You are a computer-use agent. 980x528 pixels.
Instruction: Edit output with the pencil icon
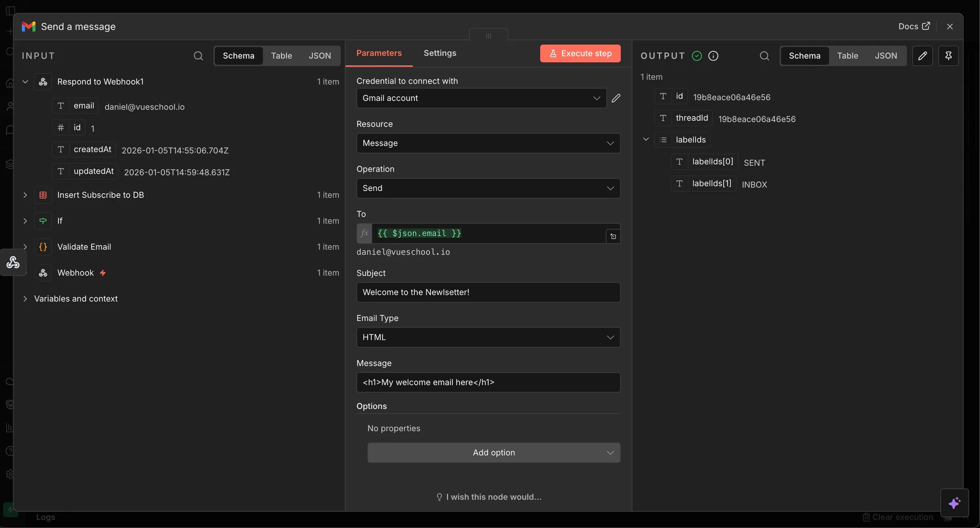point(922,56)
